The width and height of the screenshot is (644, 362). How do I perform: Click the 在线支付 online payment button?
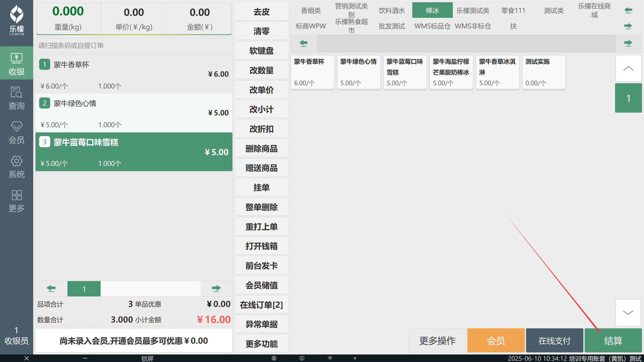click(x=554, y=340)
